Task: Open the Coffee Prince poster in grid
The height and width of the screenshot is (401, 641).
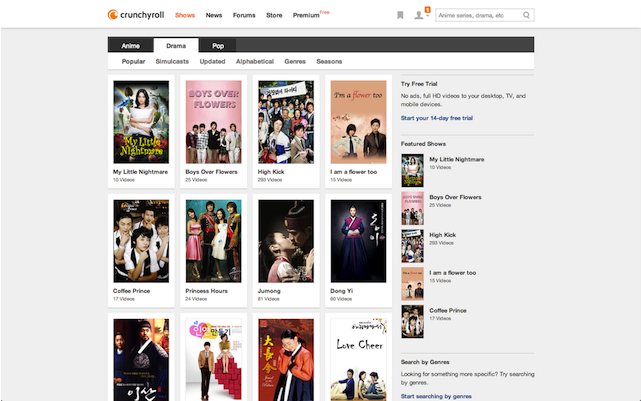Action: (141, 241)
